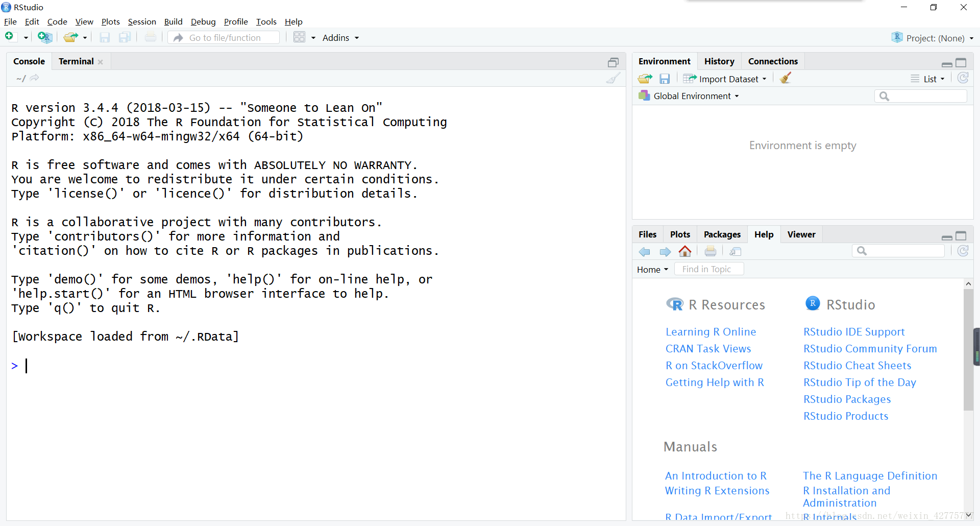Open the Code menu
This screenshot has width=980, height=526.
click(57, 21)
